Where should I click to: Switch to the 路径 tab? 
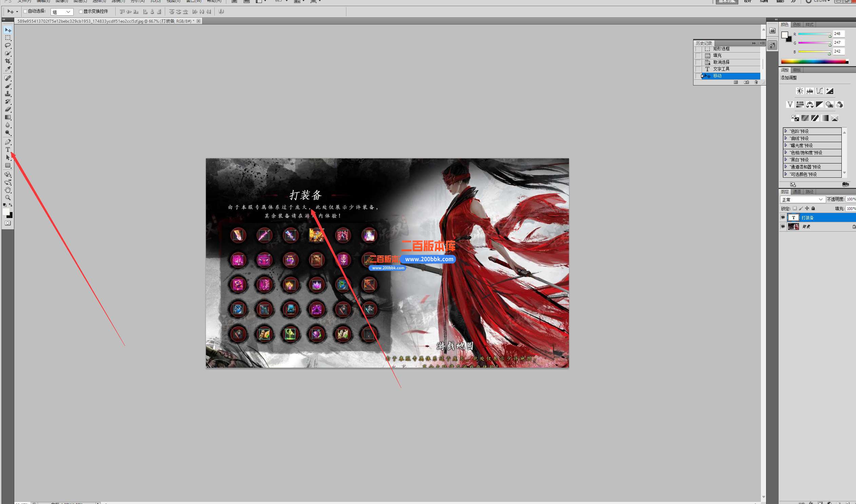click(810, 192)
